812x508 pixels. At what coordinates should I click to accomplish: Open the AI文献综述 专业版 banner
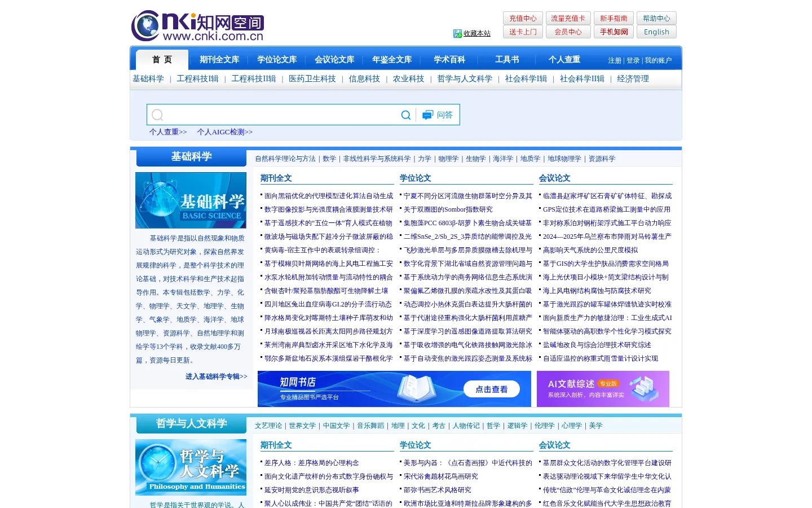click(x=603, y=389)
